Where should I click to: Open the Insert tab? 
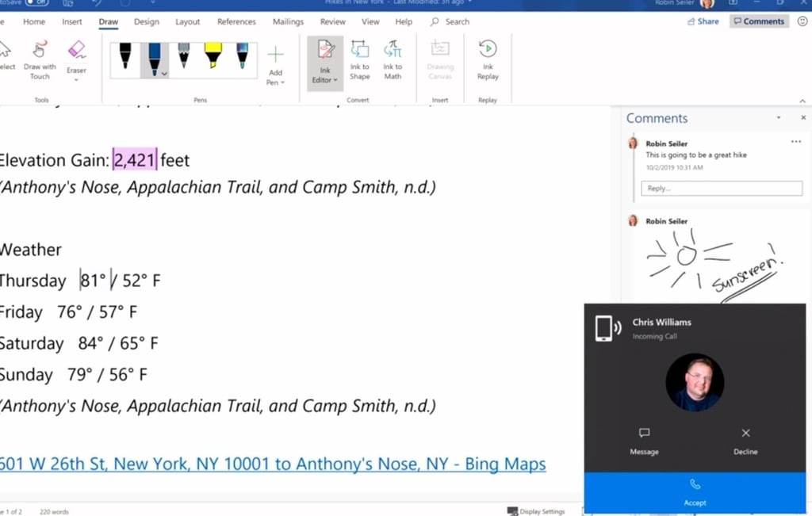click(72, 21)
